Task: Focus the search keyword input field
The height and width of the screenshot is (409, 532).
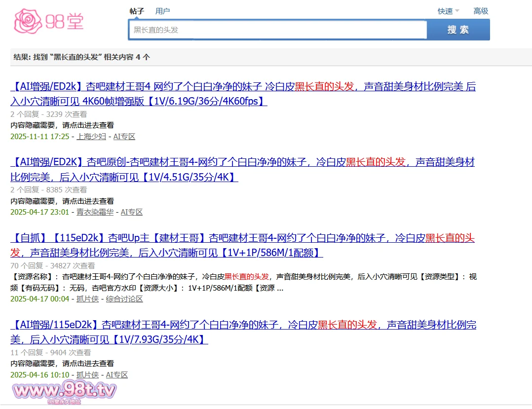Action: point(277,30)
